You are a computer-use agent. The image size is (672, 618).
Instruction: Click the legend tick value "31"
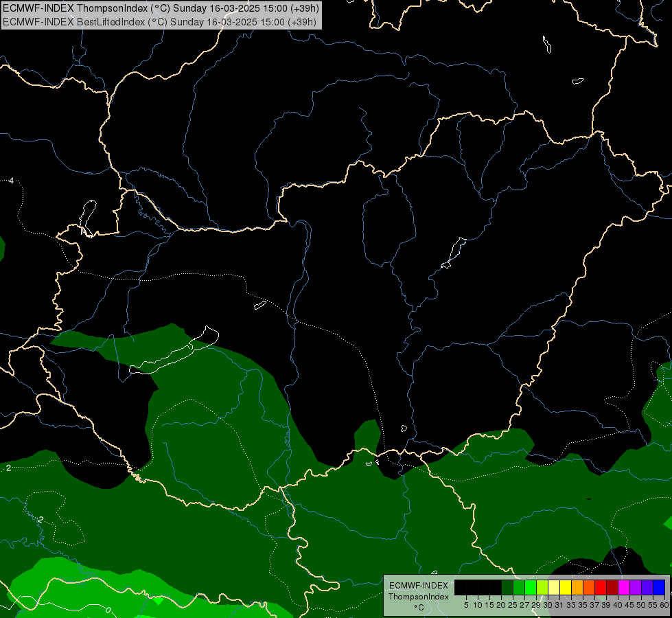tap(559, 605)
